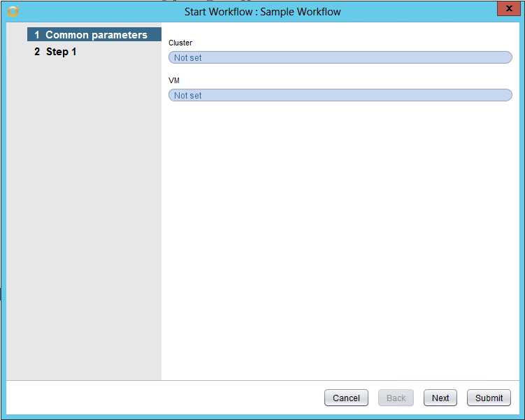Click the Start Workflow title bar text
This screenshot has height=420, width=525.
pos(262,12)
